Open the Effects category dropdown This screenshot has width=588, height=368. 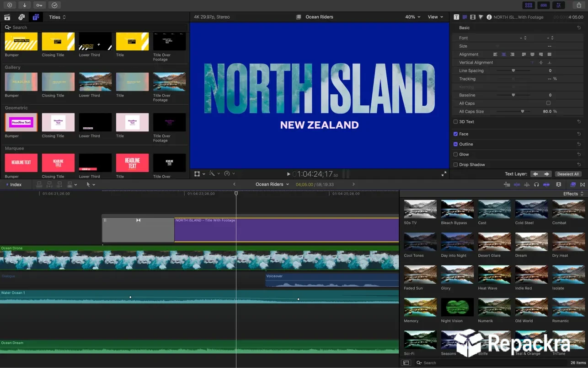pyautogui.click(x=573, y=194)
